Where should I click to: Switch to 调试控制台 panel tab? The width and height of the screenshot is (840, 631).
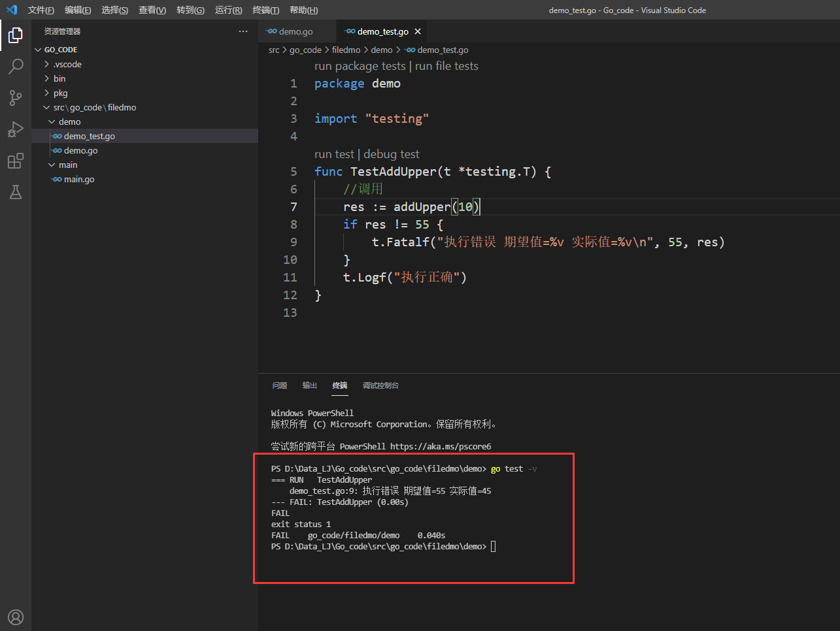tap(380, 385)
